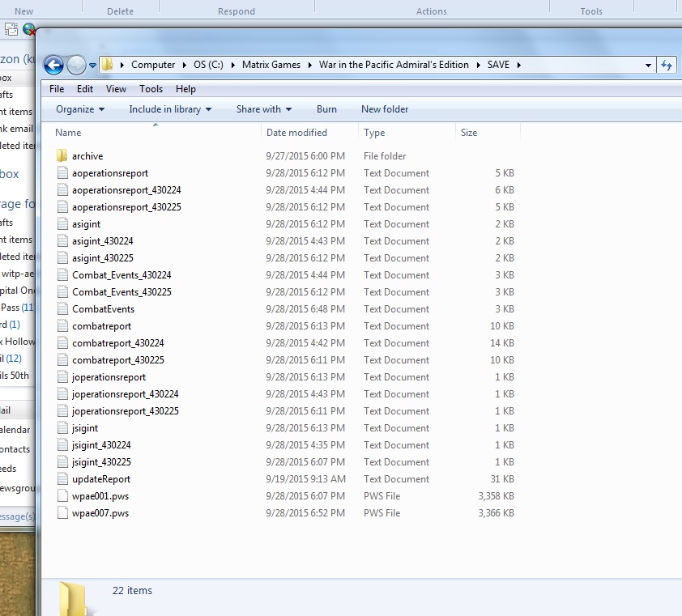Select the aoperationsreport_430224 file icon
The image size is (682, 616).
[62, 190]
